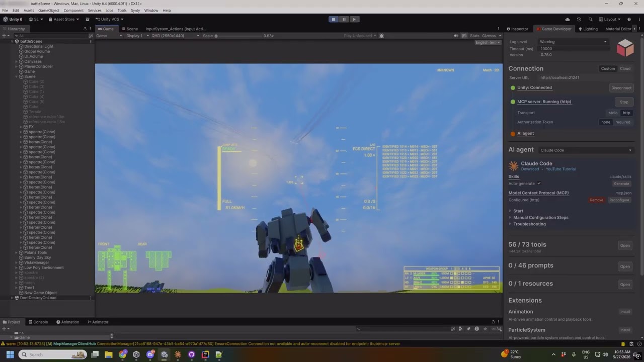Open the Unity VCS dropdown

click(110, 19)
